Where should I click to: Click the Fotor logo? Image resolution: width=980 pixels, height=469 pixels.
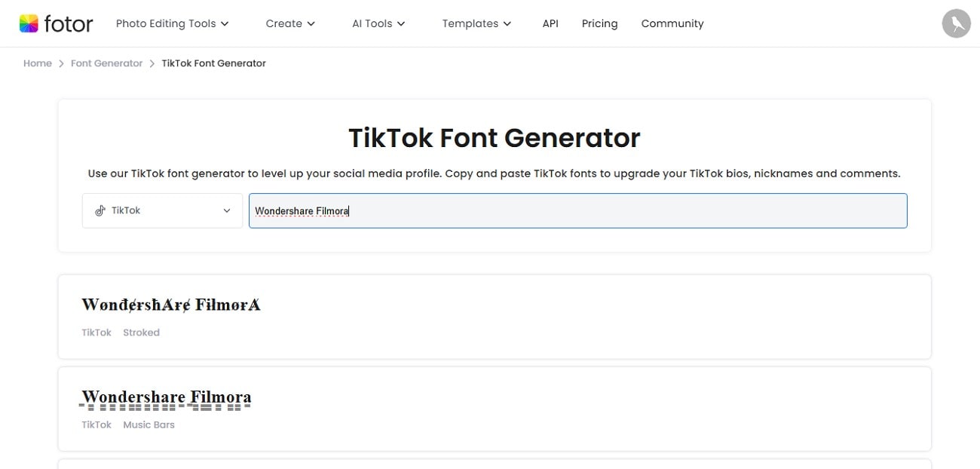point(56,23)
